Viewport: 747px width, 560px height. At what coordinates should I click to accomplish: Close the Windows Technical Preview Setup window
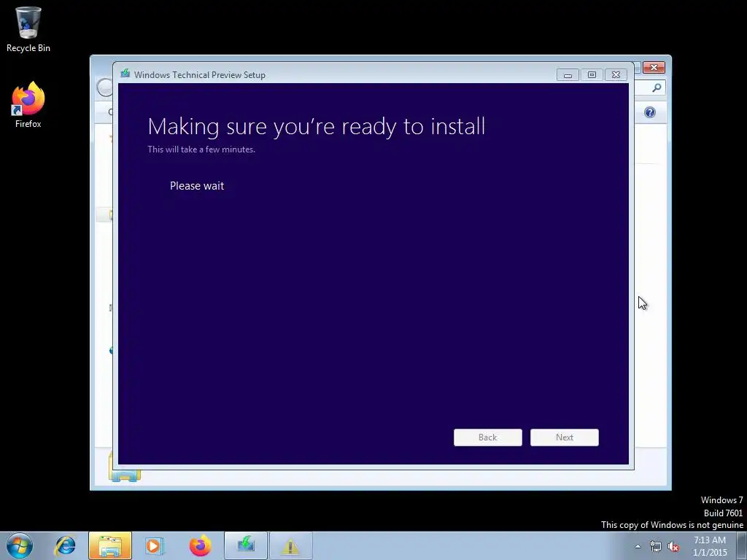(x=616, y=75)
